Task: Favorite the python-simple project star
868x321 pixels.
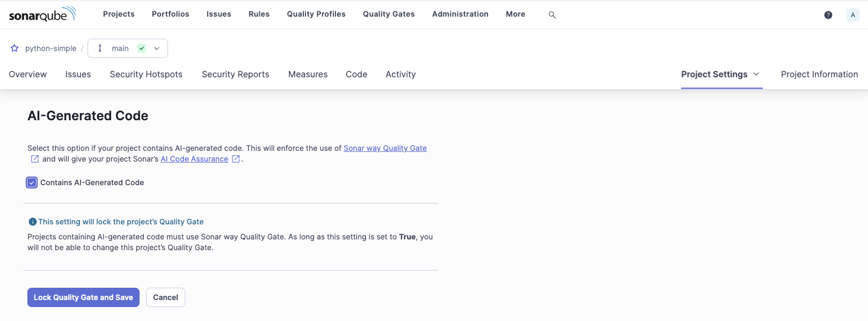Action: tap(14, 48)
